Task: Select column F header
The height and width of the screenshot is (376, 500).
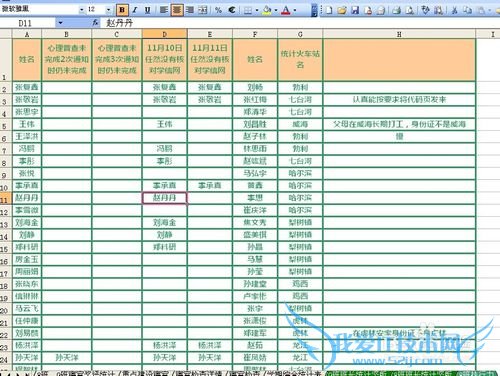Action: click(255, 34)
